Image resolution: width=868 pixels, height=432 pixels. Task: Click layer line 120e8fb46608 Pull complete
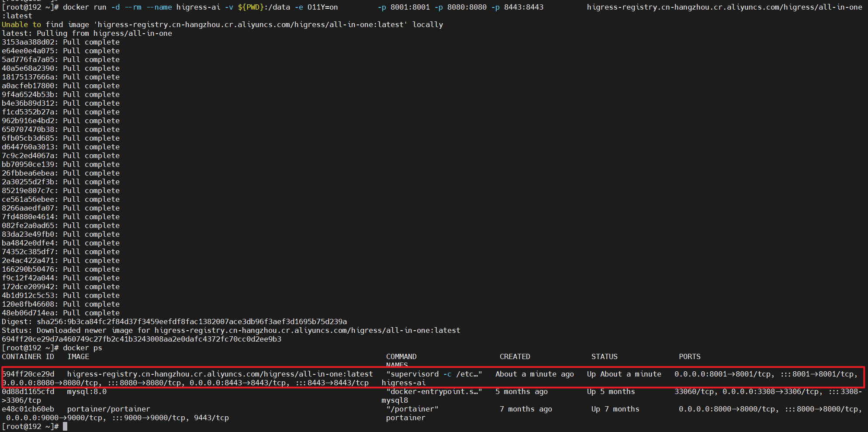pyautogui.click(x=61, y=304)
